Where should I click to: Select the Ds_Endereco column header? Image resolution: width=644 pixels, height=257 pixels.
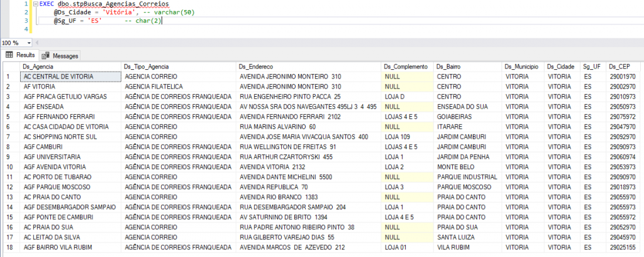309,67
